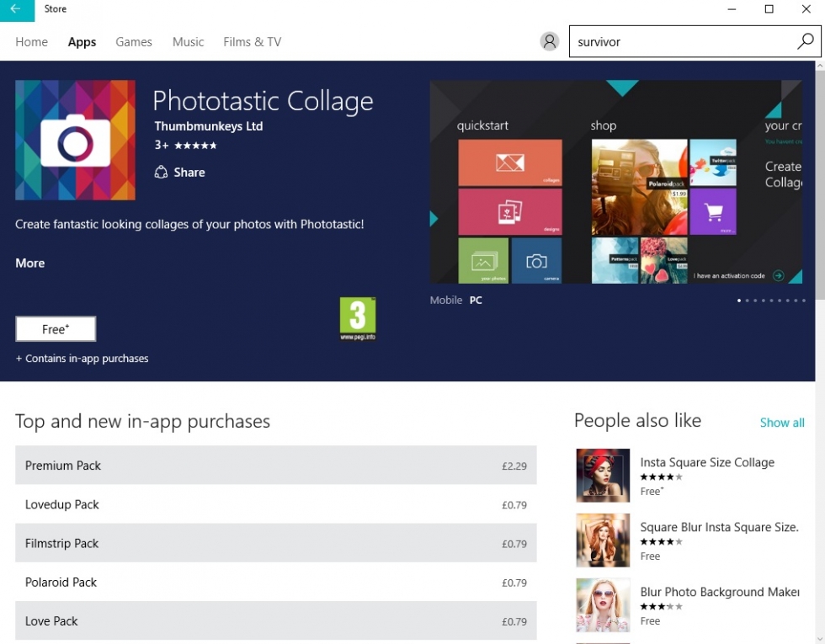Go to the Home tab
Screen dimensions: 825x644
point(32,41)
